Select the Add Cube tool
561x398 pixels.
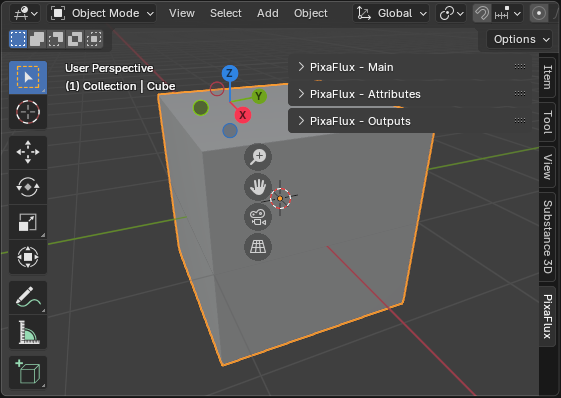click(28, 373)
